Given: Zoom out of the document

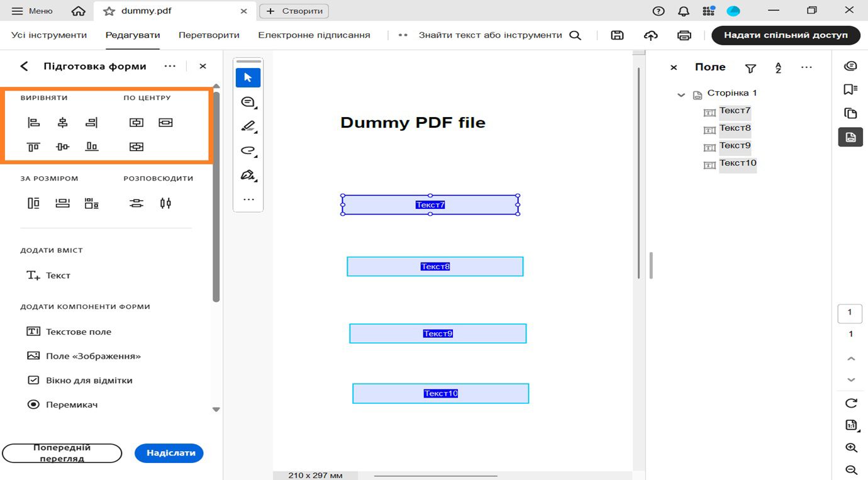Looking at the screenshot, I should click(851, 470).
